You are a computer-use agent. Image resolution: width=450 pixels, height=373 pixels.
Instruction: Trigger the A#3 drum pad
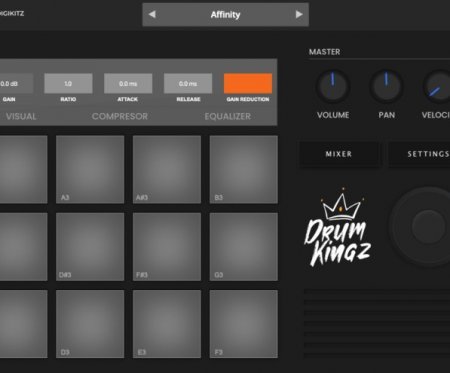coord(167,169)
